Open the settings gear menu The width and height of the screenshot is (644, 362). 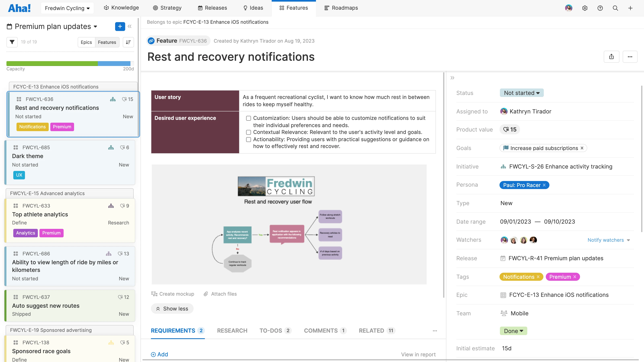coord(585,8)
